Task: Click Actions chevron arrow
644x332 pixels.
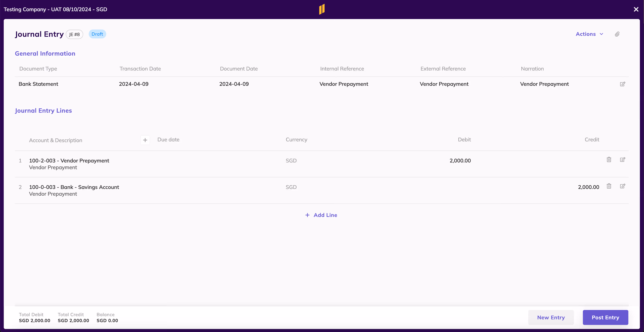Action: coord(602,34)
